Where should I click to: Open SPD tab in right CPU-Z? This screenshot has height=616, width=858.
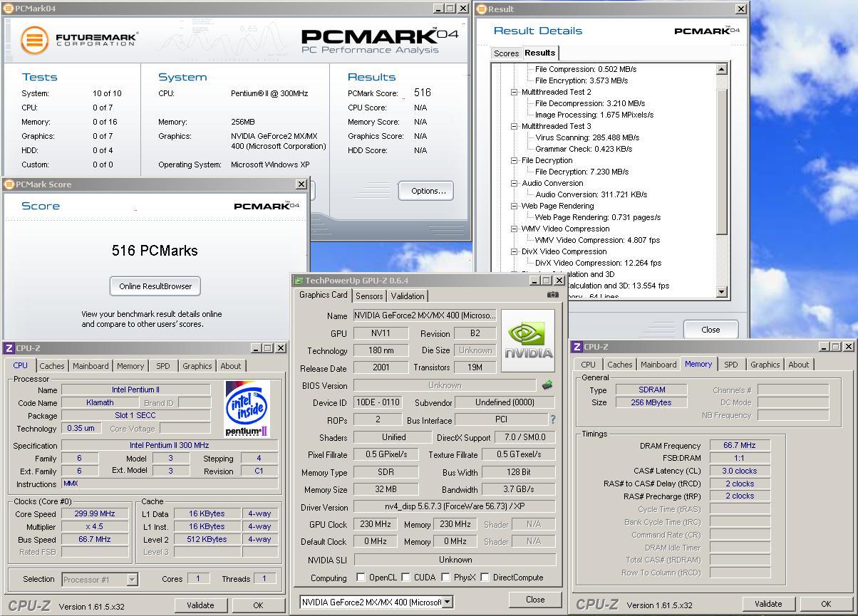click(731, 365)
